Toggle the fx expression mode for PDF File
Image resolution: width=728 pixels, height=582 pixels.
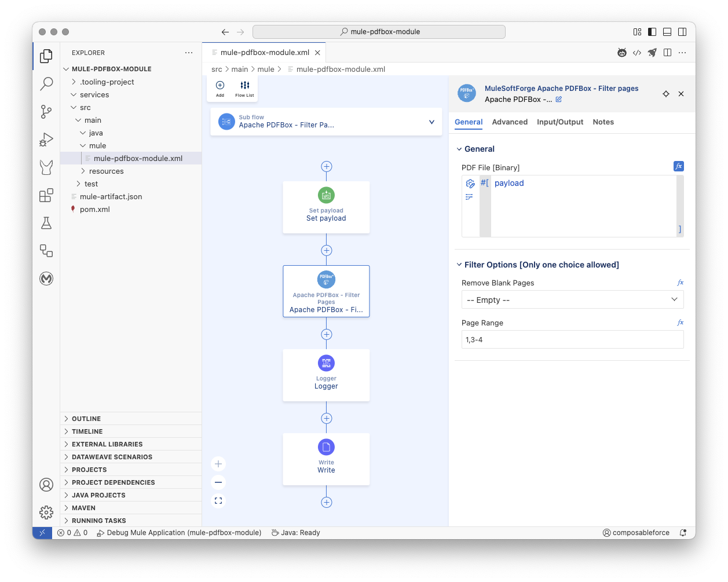678,166
